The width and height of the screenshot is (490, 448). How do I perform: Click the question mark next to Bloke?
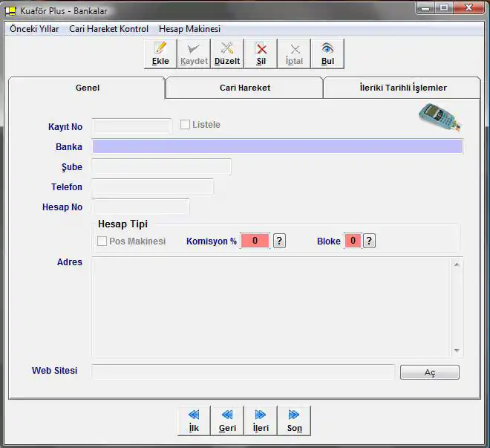[369, 241]
